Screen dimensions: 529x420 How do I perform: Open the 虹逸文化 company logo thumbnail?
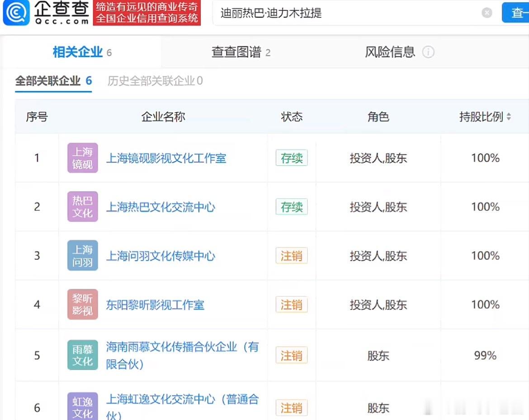click(83, 406)
